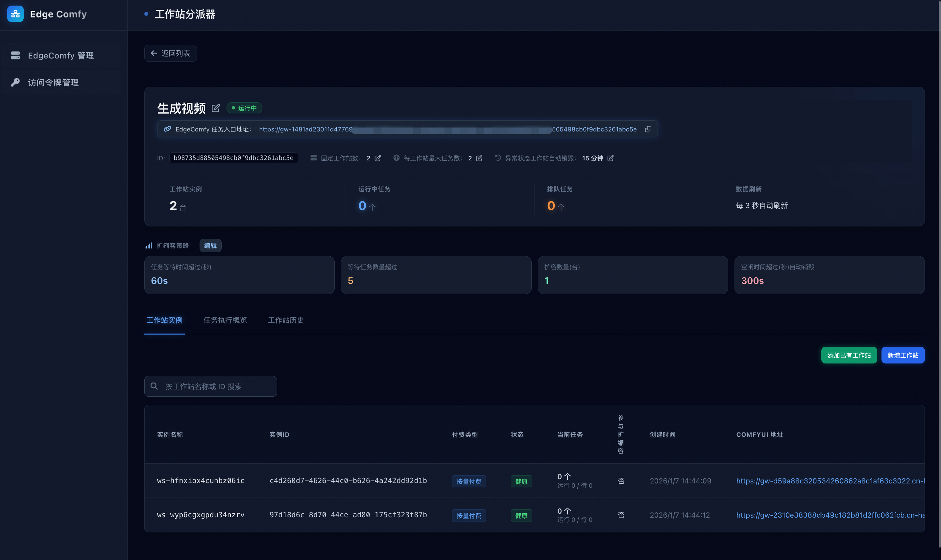Edit the 异常状态工作站自动销毁 duration
The height and width of the screenshot is (560, 941).
tap(610, 158)
